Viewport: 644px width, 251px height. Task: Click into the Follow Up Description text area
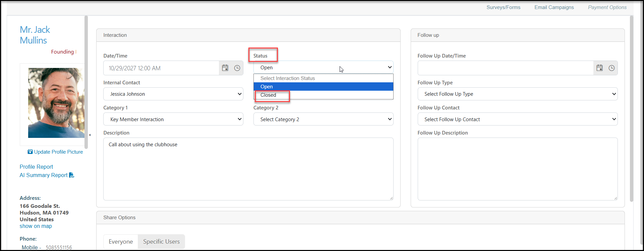coord(518,169)
